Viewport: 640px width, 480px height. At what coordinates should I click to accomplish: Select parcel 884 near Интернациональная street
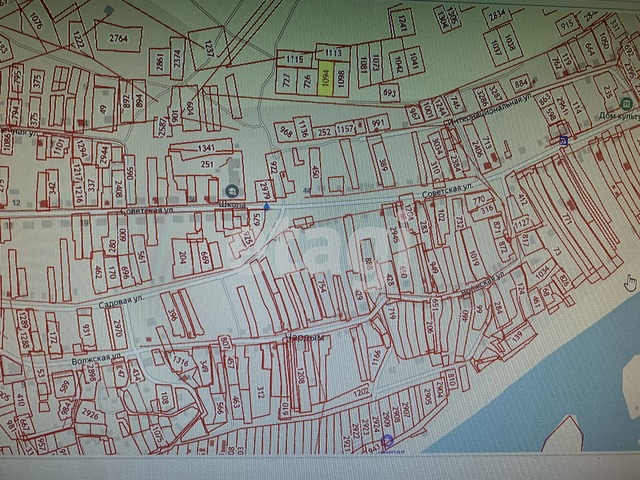pyautogui.click(x=520, y=83)
